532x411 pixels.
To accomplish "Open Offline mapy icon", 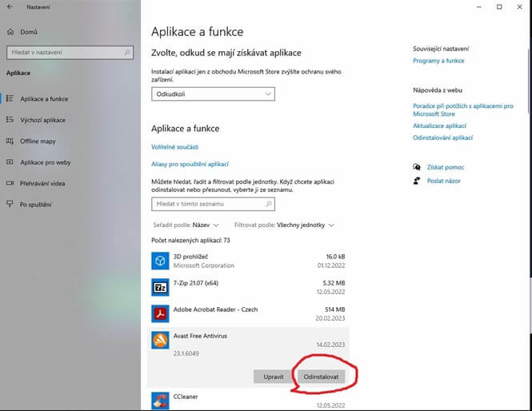I will 10,141.
